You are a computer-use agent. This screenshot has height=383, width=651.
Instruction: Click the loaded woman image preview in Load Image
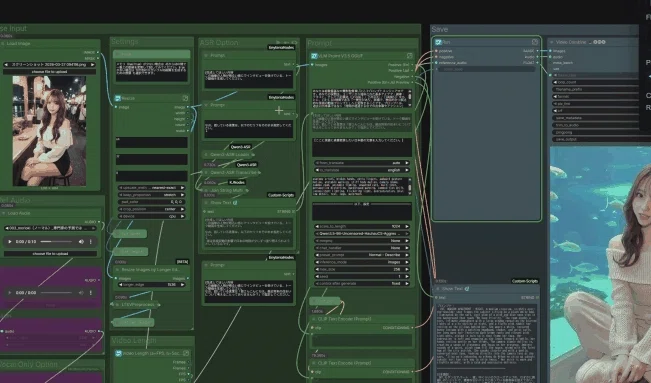tap(49, 131)
